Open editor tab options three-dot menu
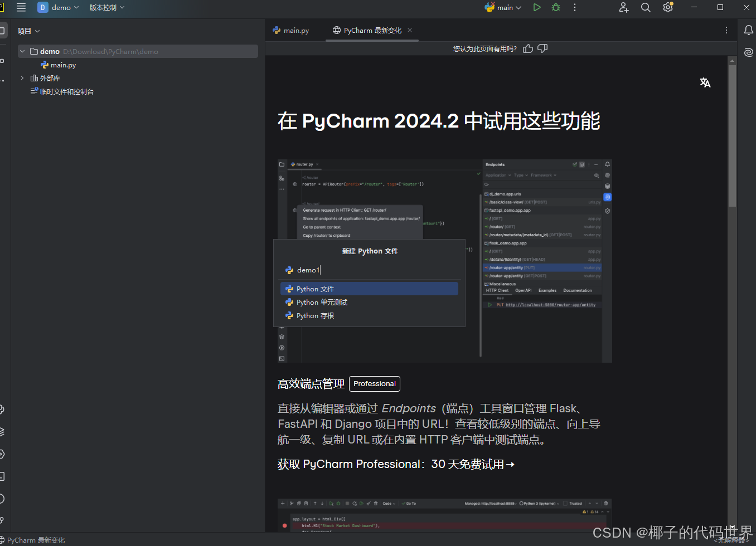Screen dimensions: 756x546 (x=726, y=30)
